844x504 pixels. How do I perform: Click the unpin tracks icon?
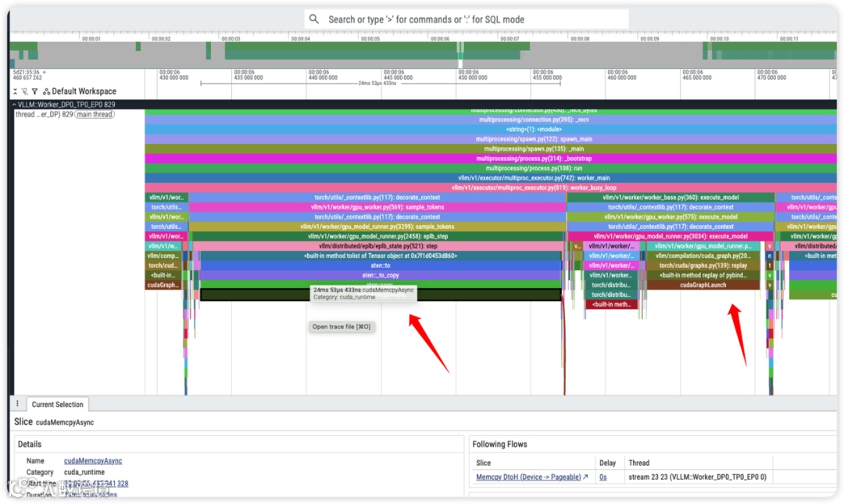(x=25, y=91)
